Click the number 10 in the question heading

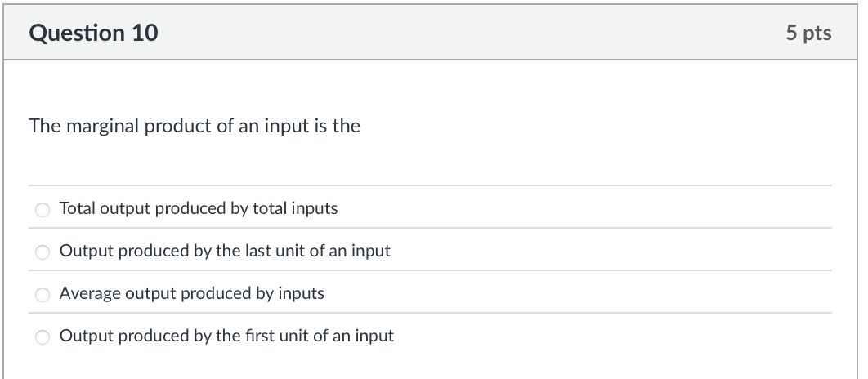tap(143, 33)
